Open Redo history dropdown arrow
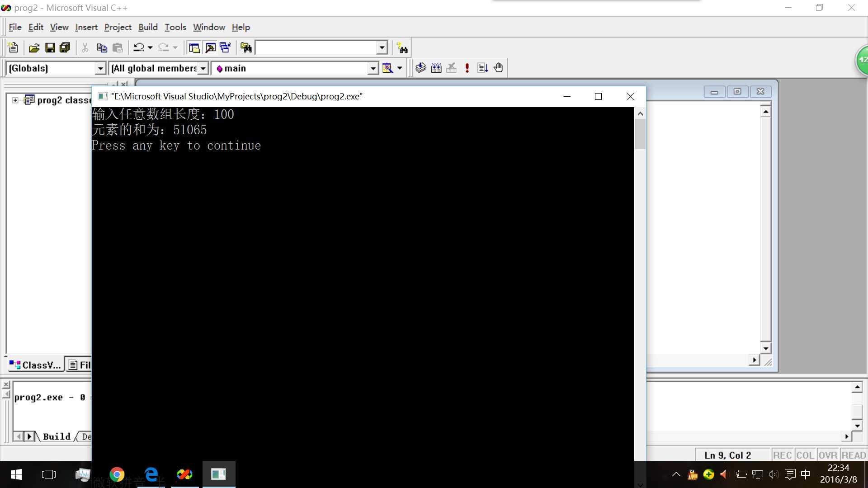 tap(175, 47)
